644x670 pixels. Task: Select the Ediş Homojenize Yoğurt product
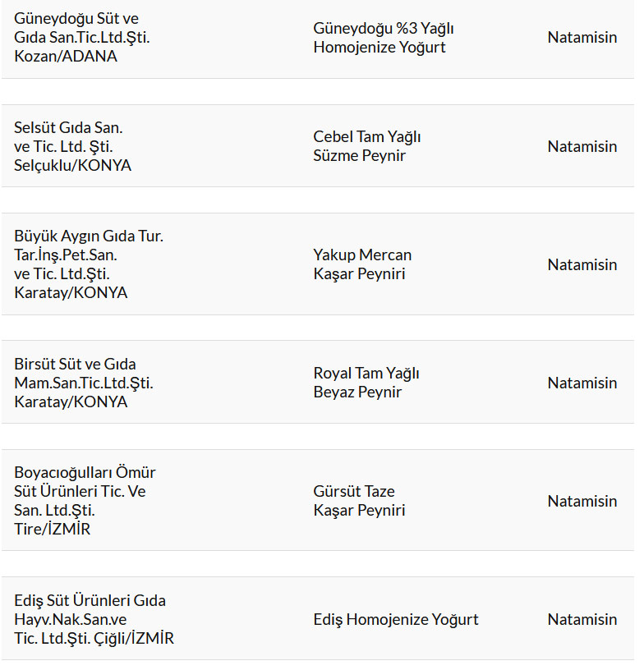pyautogui.click(x=395, y=620)
